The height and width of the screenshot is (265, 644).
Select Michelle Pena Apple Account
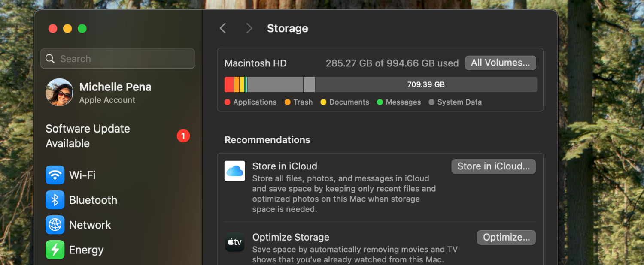click(x=115, y=93)
